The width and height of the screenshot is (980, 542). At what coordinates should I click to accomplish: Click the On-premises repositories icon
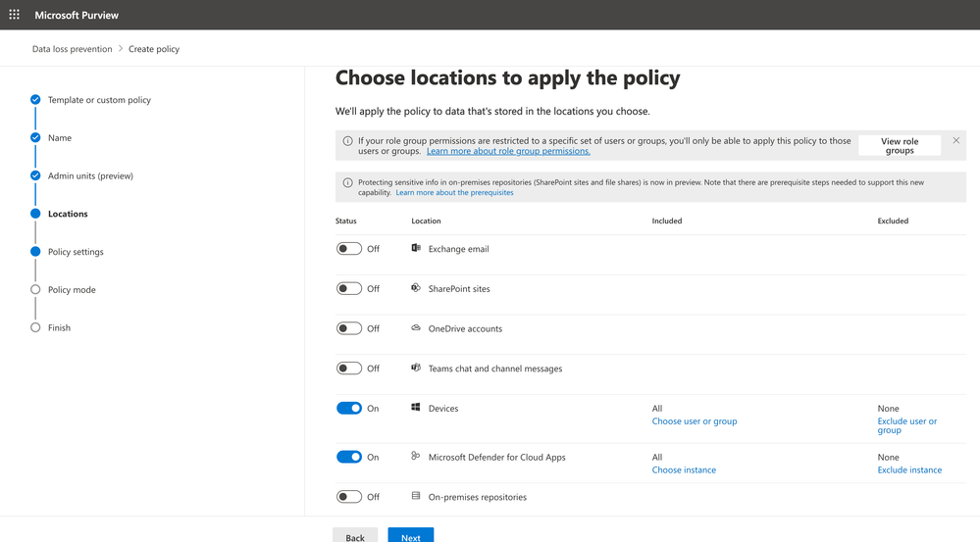tap(416, 496)
